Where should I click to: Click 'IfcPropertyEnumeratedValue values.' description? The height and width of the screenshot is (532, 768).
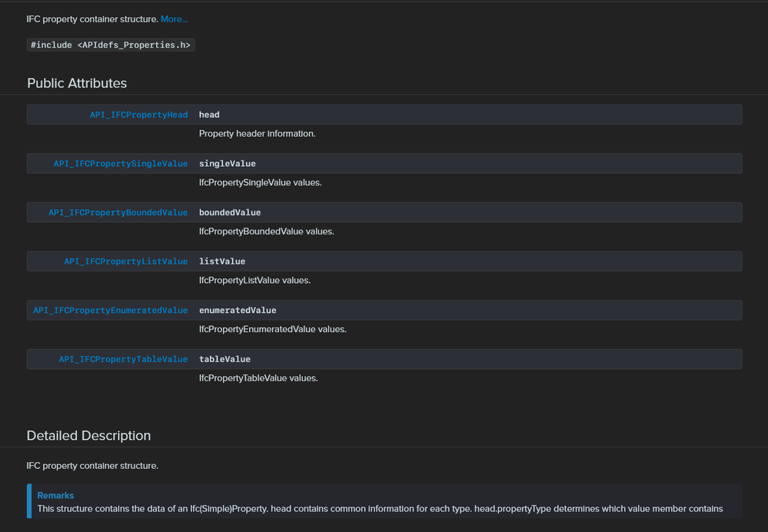pos(272,329)
